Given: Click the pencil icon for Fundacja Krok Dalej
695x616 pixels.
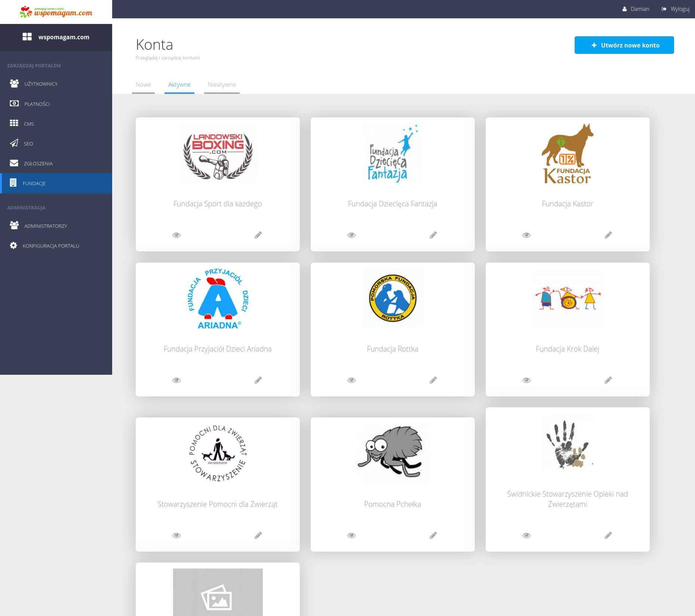Looking at the screenshot, I should pos(608,380).
